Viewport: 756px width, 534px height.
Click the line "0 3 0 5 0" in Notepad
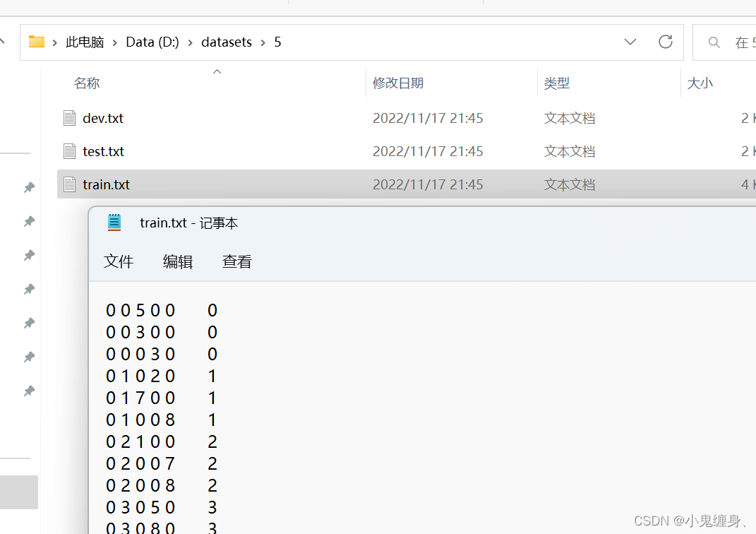tap(140, 507)
